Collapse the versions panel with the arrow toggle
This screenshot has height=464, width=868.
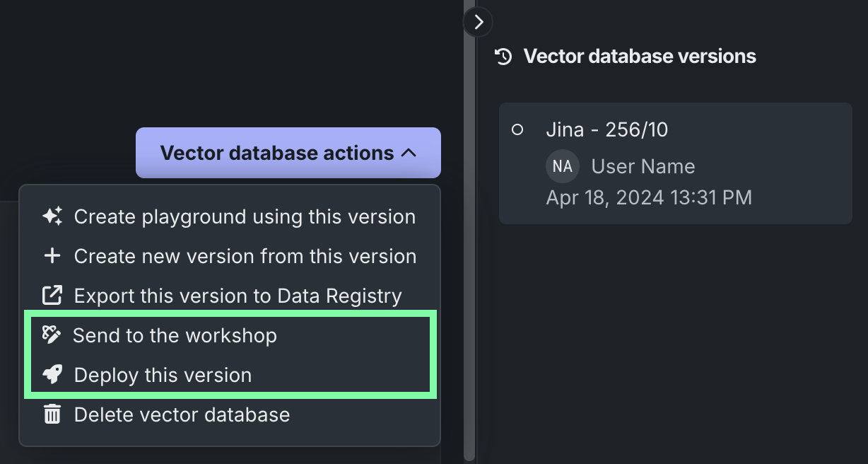479,22
